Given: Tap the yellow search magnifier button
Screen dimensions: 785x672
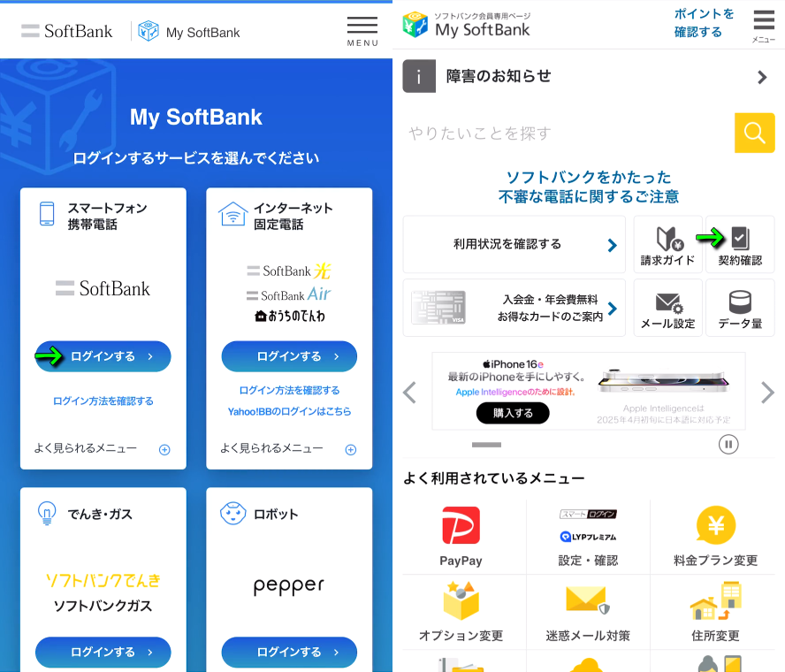Looking at the screenshot, I should pyautogui.click(x=754, y=133).
